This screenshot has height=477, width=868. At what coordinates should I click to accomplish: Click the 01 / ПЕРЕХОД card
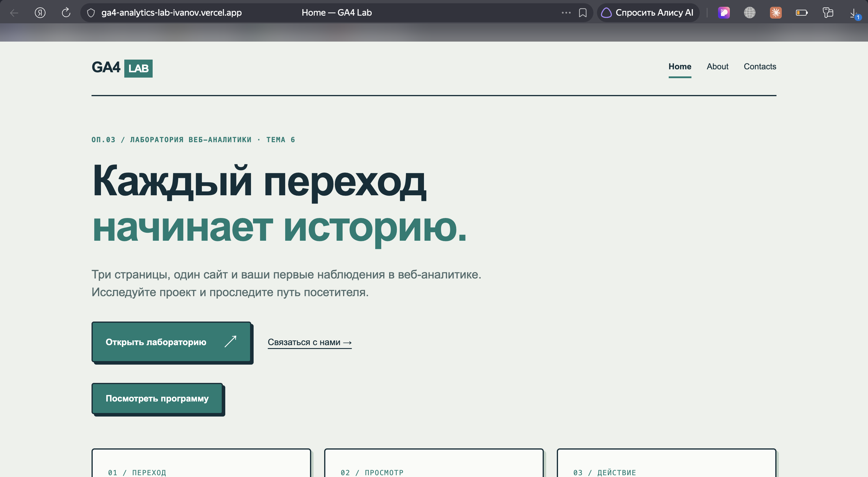pyautogui.click(x=201, y=463)
